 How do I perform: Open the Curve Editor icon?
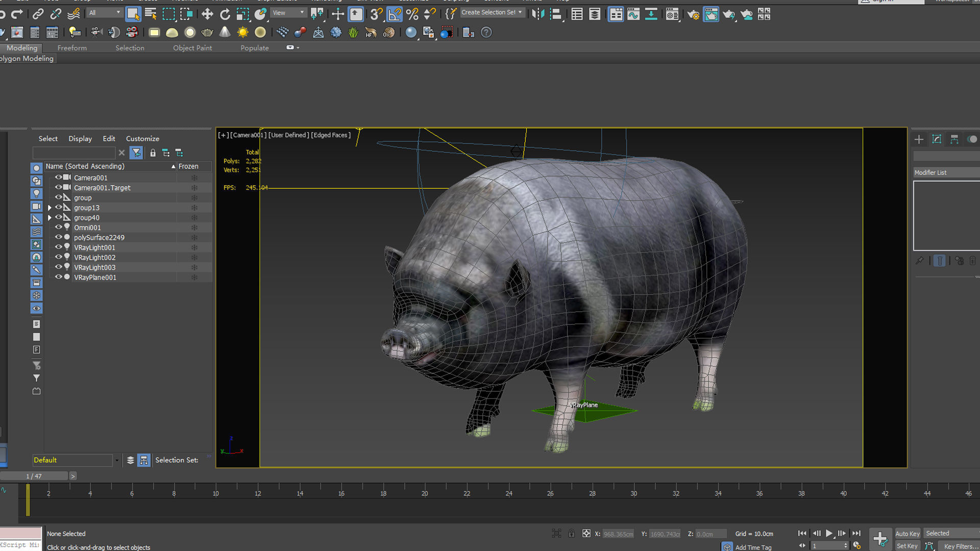(x=633, y=14)
